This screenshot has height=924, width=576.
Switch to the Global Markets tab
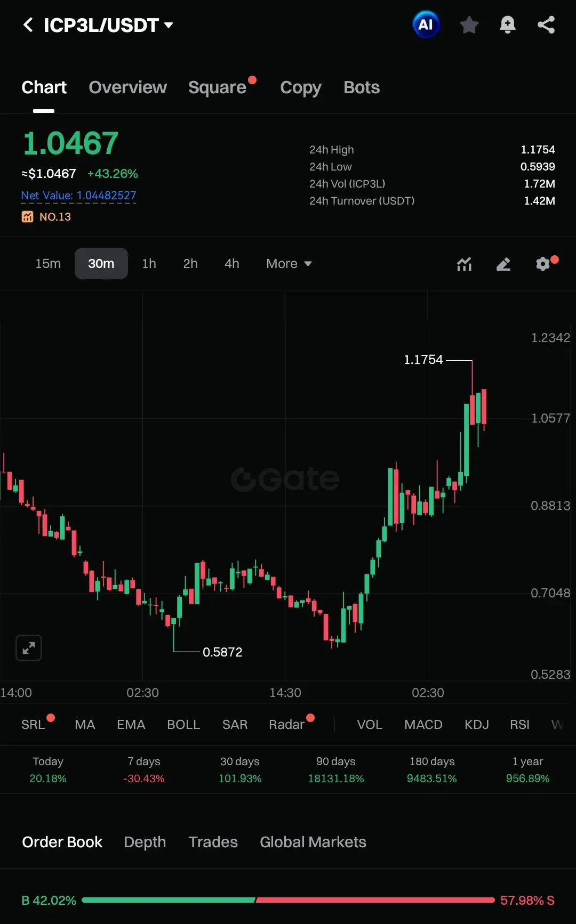313,842
